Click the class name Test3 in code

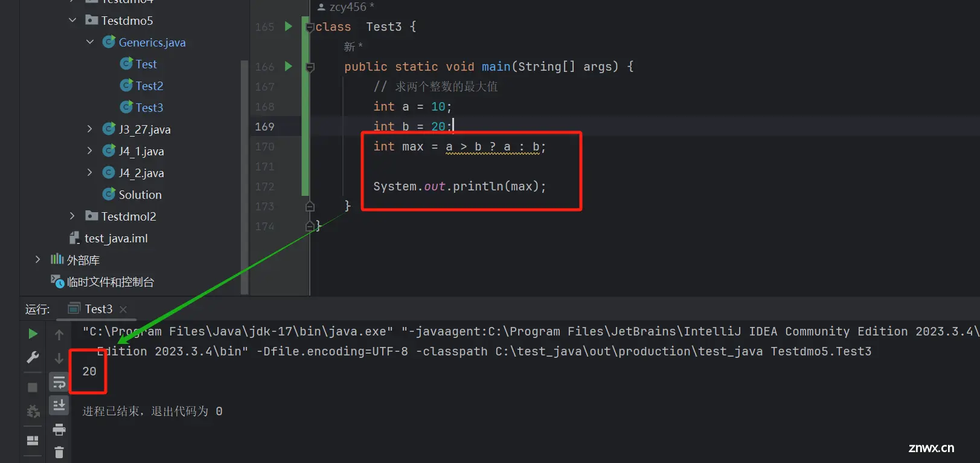[x=383, y=27]
